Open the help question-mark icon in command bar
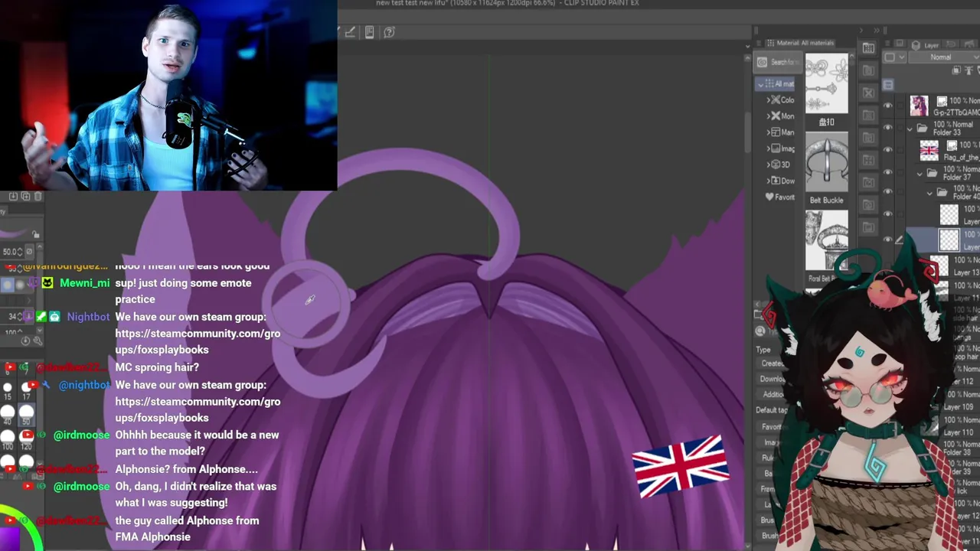Image resolution: width=980 pixels, height=551 pixels. 389,32
